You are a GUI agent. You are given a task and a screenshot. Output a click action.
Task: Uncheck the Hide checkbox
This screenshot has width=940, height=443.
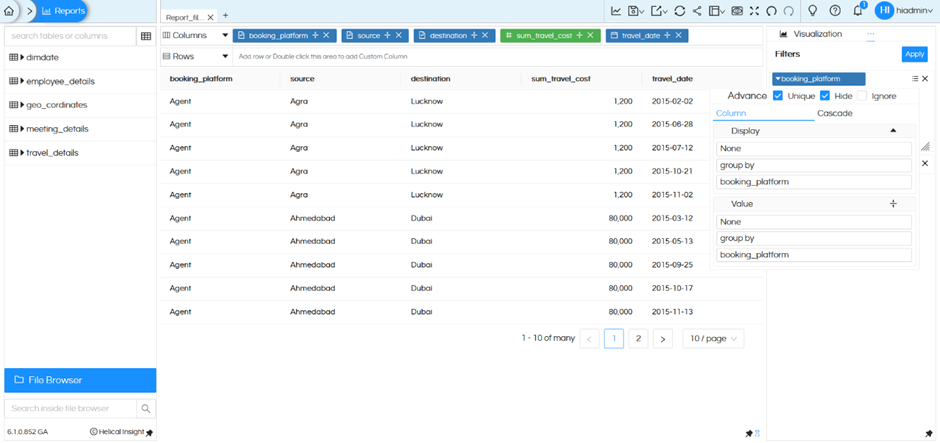coord(825,96)
